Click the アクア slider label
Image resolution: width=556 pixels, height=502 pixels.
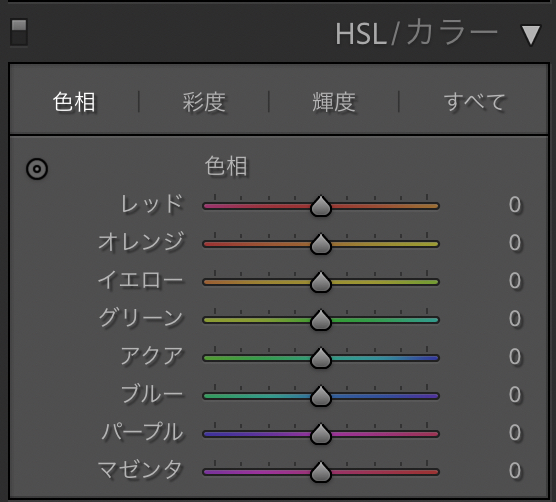coord(152,356)
